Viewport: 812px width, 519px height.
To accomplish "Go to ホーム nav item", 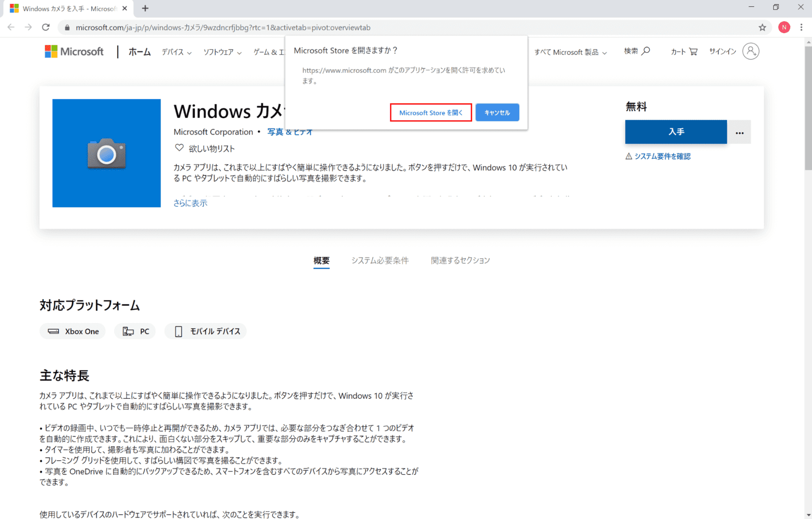I will click(x=139, y=52).
